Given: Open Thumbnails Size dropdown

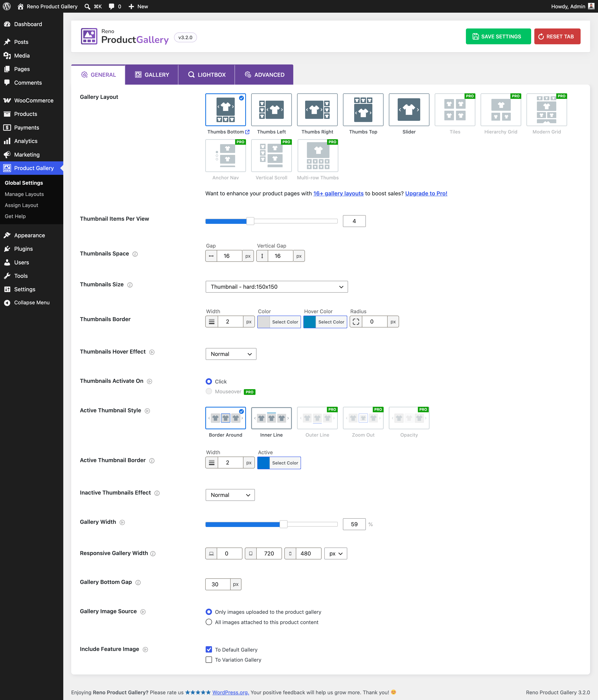Looking at the screenshot, I should [276, 287].
